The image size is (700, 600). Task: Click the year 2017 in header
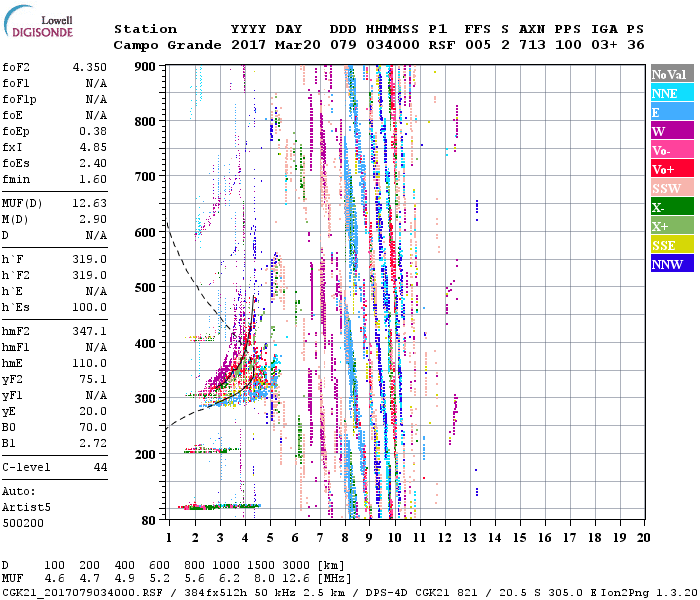pos(248,45)
